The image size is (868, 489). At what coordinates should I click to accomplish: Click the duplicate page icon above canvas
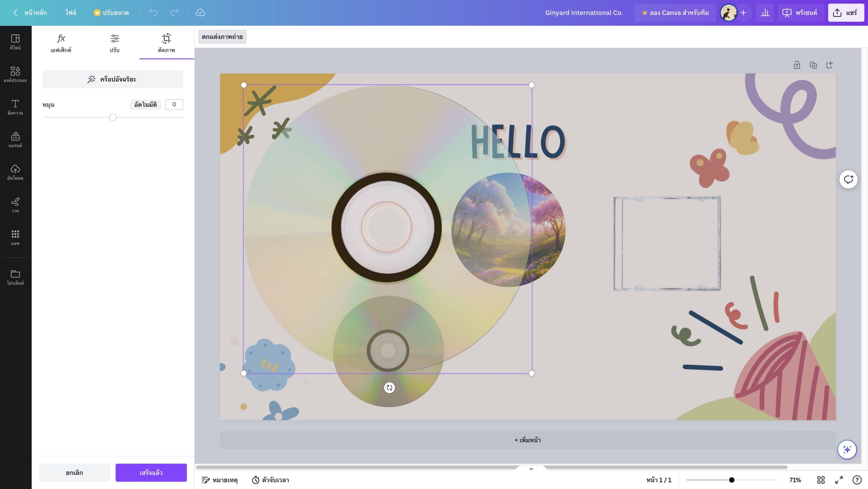click(x=813, y=65)
